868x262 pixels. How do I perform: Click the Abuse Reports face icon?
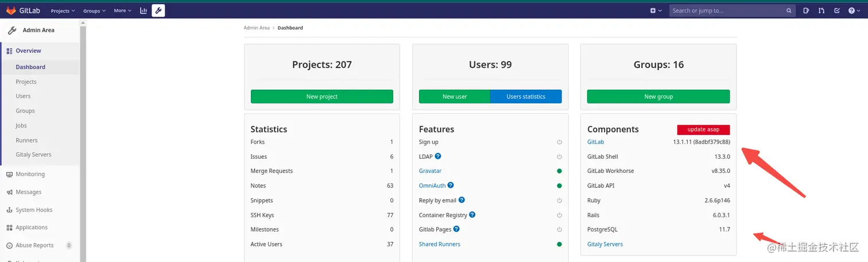10,245
